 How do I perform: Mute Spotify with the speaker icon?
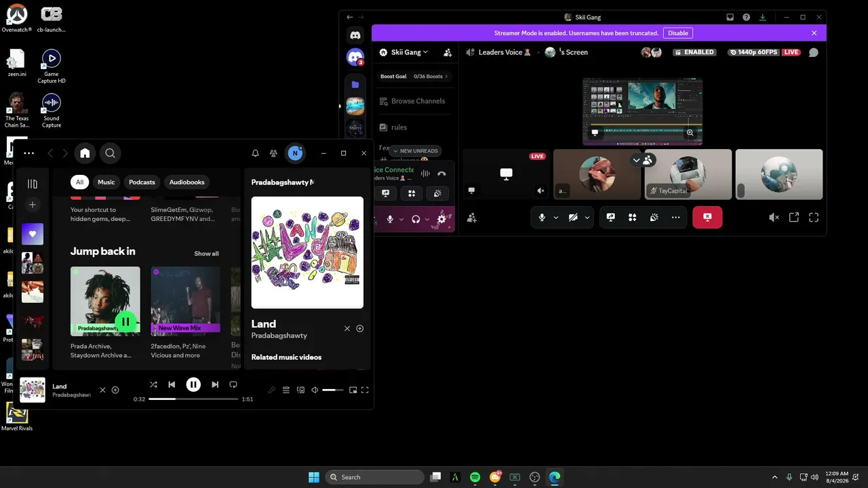(315, 390)
